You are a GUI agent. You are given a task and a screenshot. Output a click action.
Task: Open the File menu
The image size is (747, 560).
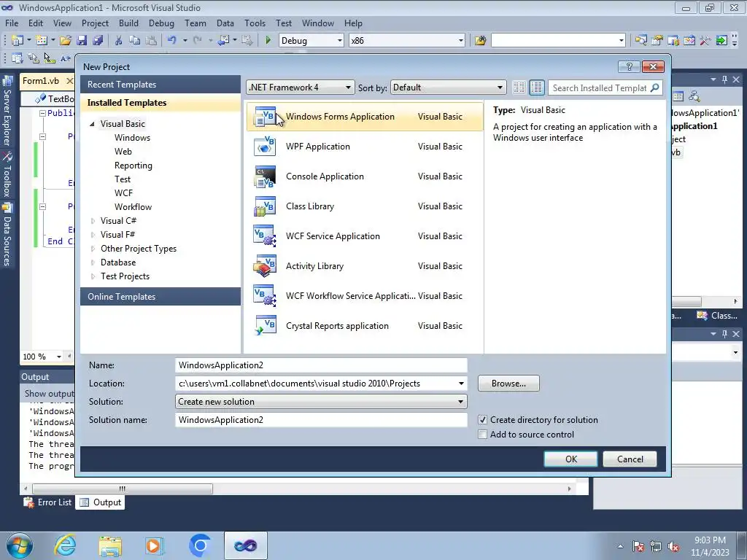point(12,23)
